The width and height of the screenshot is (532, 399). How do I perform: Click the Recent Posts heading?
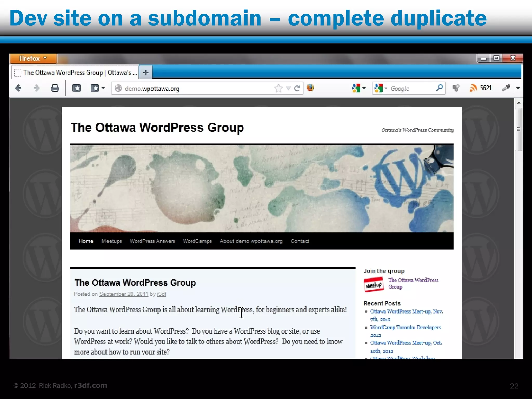pos(382,303)
